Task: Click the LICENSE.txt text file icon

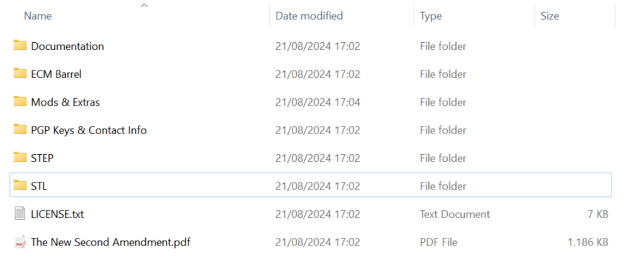Action: (20, 214)
